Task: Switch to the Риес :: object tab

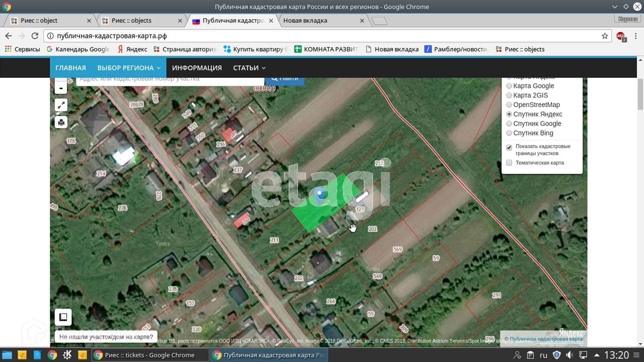Action: [50, 21]
